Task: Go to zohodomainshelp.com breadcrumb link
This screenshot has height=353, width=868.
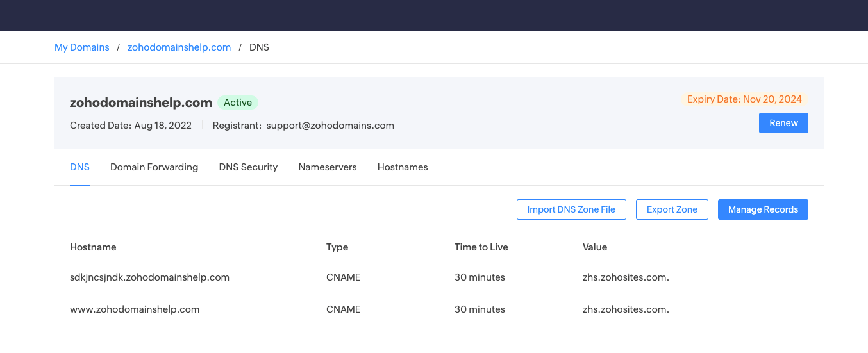Action: (179, 47)
